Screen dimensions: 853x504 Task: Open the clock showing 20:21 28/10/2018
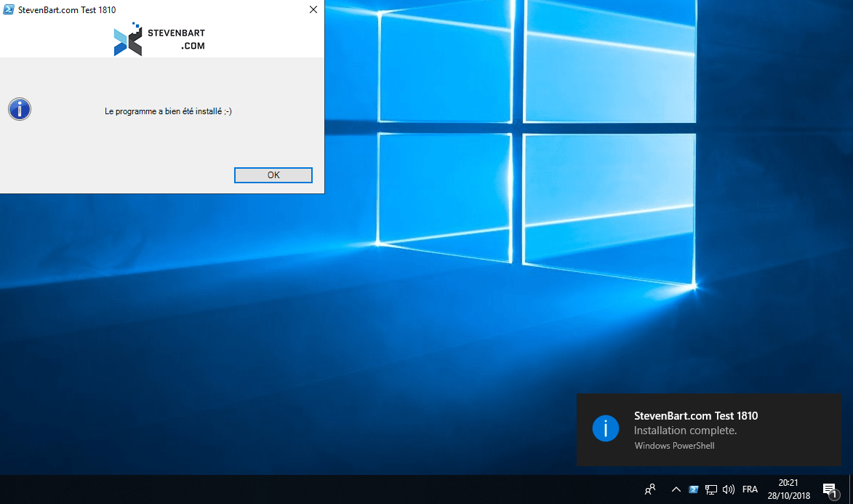tap(789, 489)
